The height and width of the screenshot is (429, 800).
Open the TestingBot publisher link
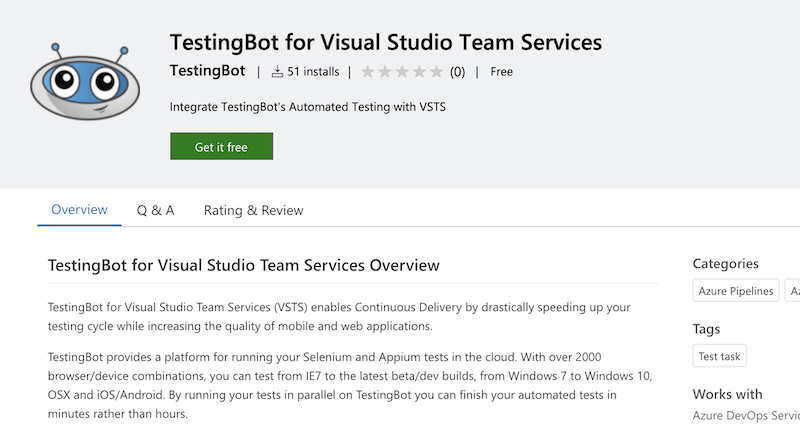pos(207,71)
